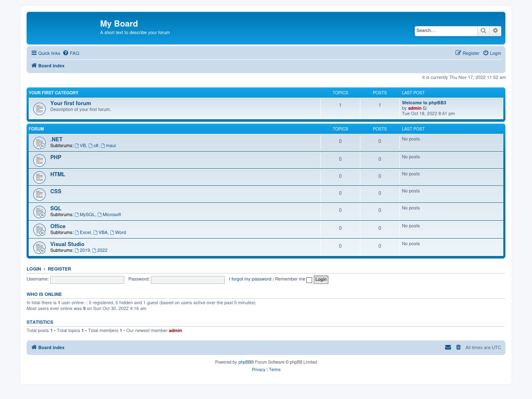Focus the Password input field
The image size is (532, 399).
188,280
